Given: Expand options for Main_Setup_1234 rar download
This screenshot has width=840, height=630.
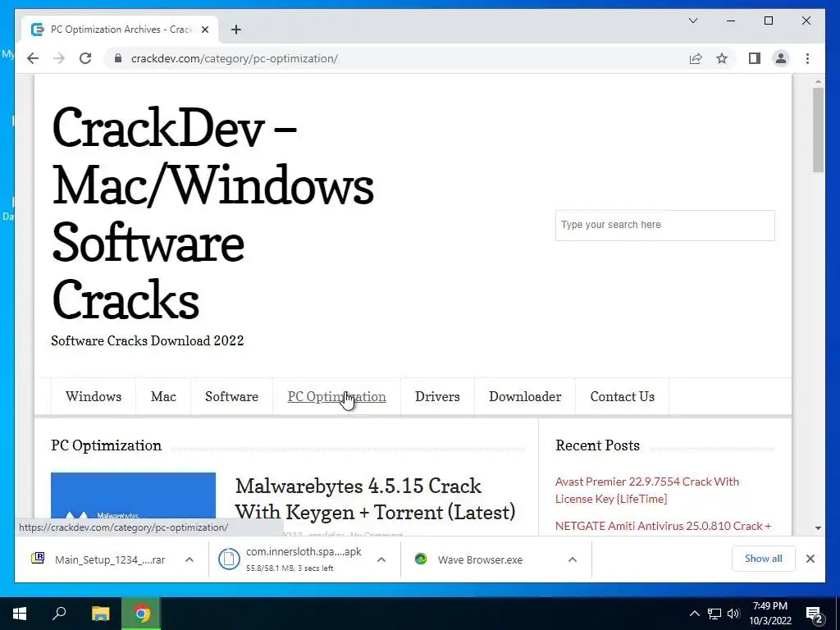Looking at the screenshot, I should [189, 559].
